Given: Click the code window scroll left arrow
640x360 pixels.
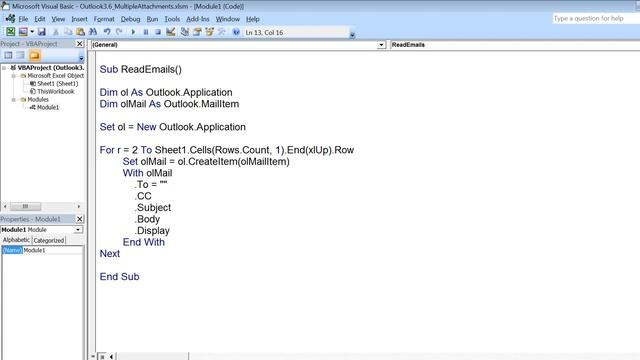Looking at the screenshot, I should [112, 357].
